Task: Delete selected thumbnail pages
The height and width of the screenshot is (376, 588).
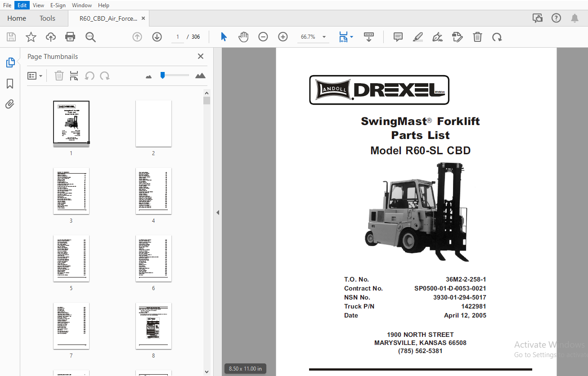Action: point(59,76)
